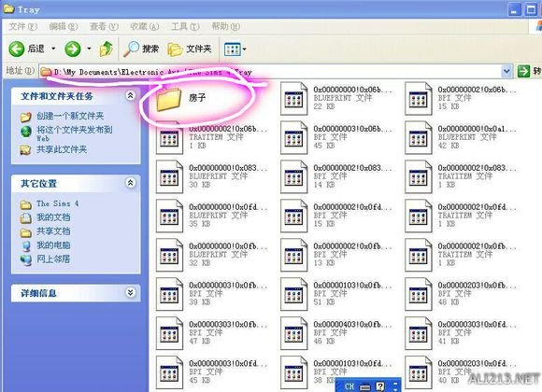Open the 查看(V) menu
Image resolution: width=542 pixels, height=392 pixels.
[x=104, y=26]
